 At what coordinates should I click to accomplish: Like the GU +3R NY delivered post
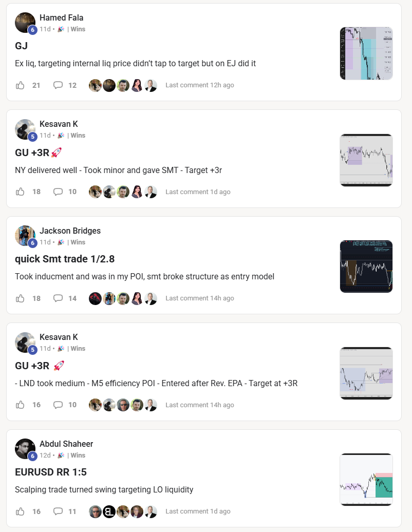pyautogui.click(x=20, y=192)
